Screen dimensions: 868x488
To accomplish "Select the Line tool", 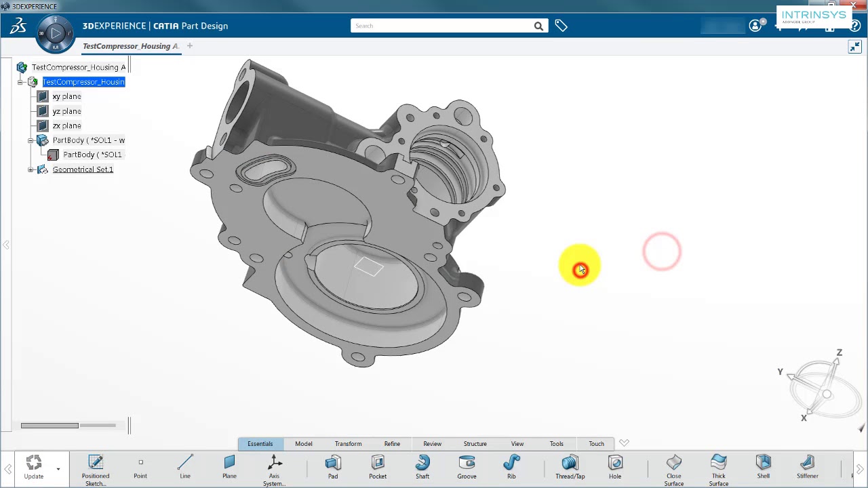I will tap(185, 467).
